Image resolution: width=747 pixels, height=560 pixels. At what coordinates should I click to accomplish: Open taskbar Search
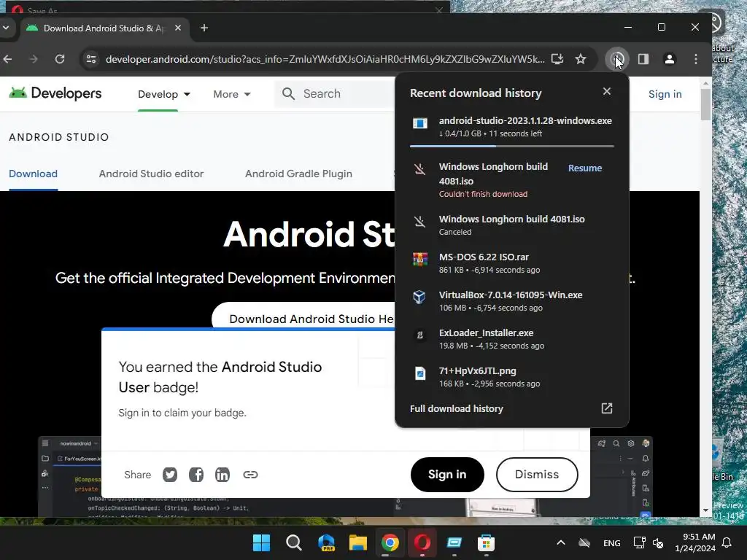point(293,542)
